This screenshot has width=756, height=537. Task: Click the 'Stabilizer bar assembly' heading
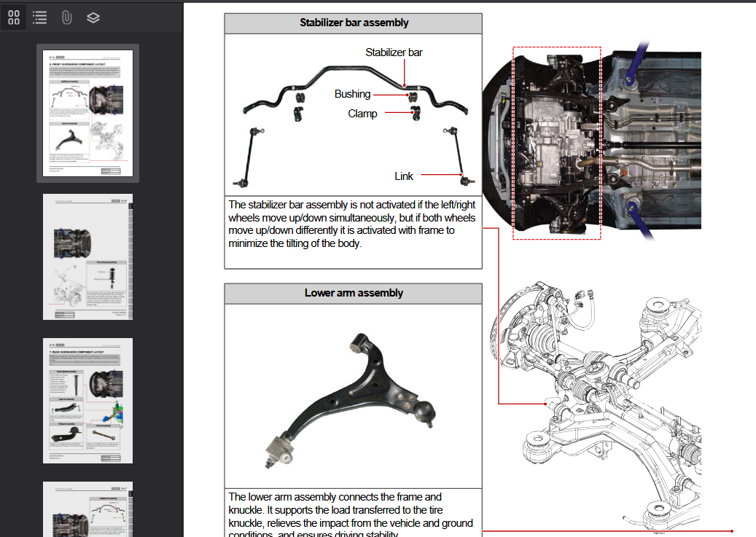[354, 23]
